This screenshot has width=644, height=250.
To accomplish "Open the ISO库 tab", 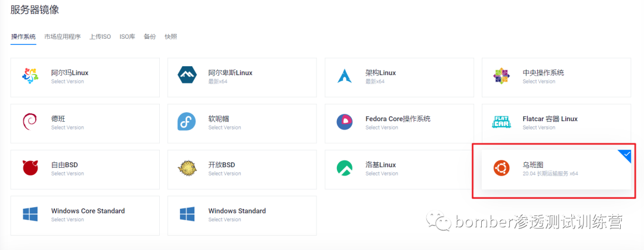I will click(x=128, y=36).
